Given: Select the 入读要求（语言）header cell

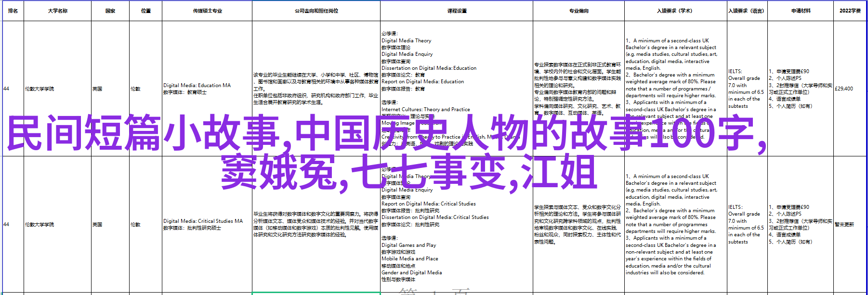Looking at the screenshot, I should tap(747, 11).
